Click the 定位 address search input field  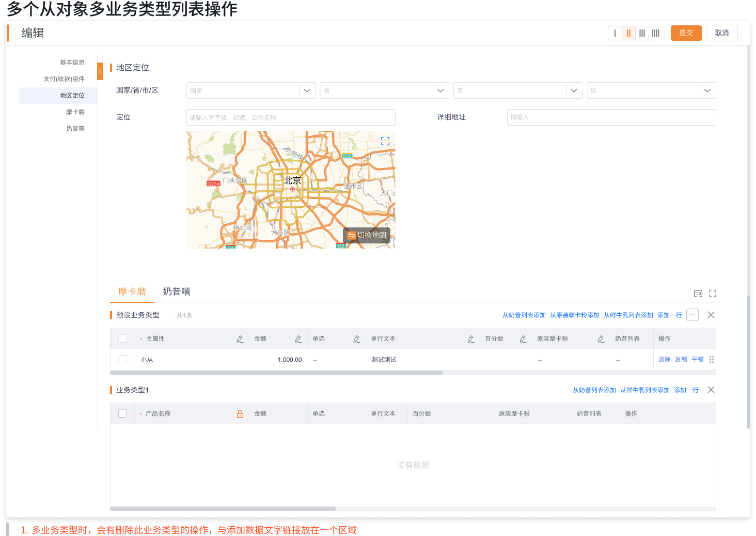290,117
